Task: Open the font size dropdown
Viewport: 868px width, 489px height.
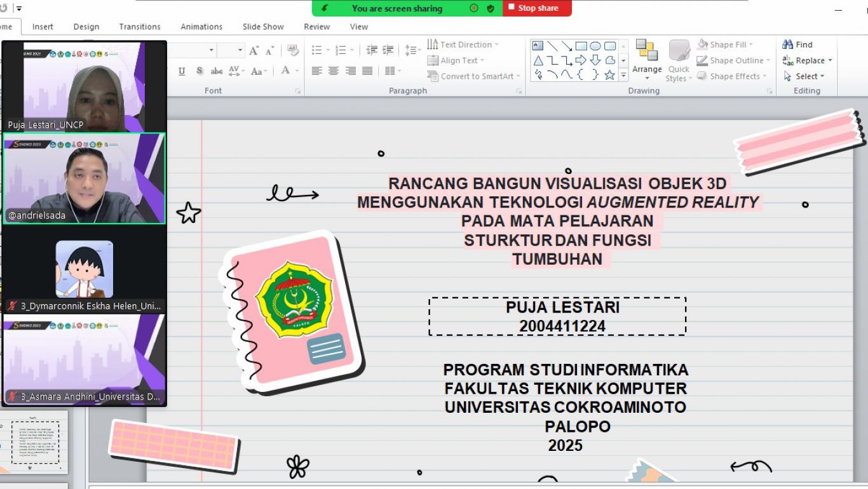Action: tap(240, 50)
